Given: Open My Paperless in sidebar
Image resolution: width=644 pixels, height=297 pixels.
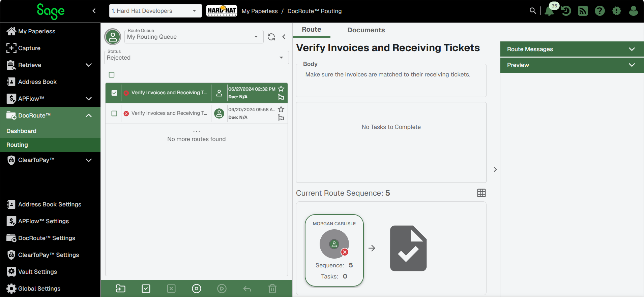Looking at the screenshot, I should coord(50,31).
